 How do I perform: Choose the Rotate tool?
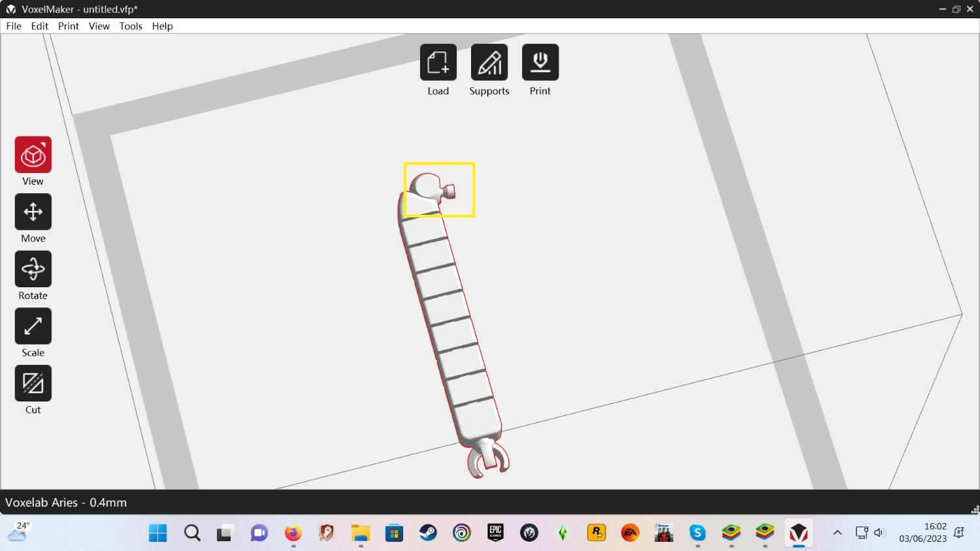coord(33,269)
